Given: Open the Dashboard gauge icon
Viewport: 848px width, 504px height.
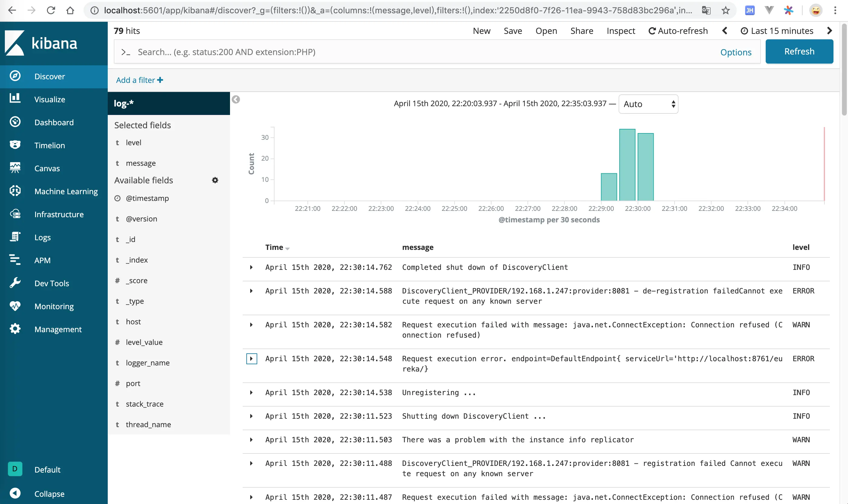Looking at the screenshot, I should pyautogui.click(x=15, y=122).
